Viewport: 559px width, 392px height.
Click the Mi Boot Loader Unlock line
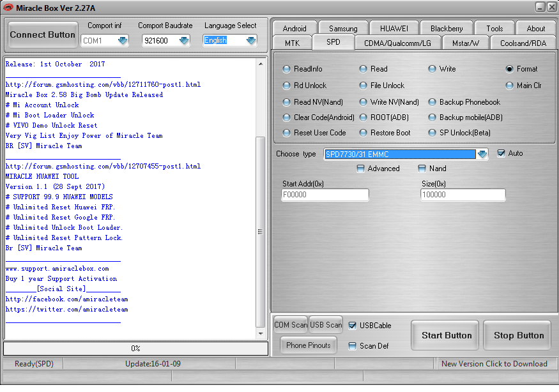(x=50, y=115)
